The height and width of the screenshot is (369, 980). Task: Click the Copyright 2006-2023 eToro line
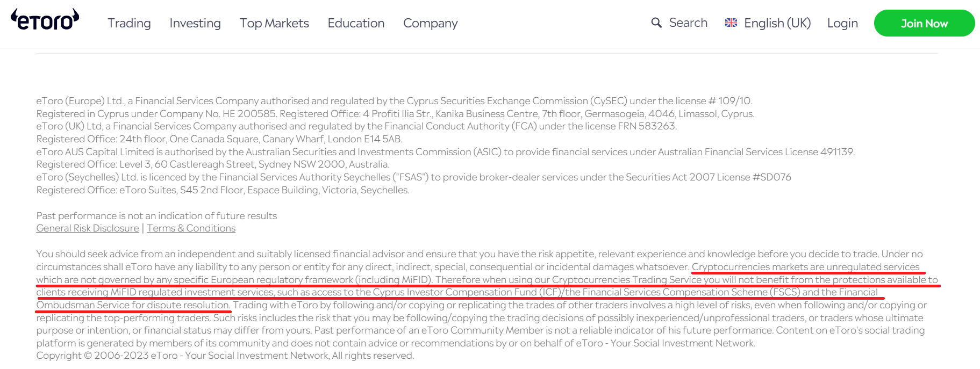pyautogui.click(x=225, y=356)
